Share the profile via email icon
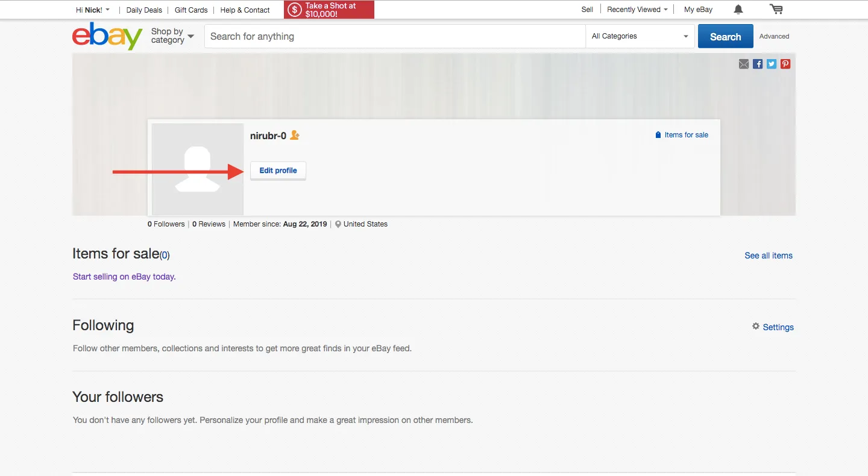 743,63
